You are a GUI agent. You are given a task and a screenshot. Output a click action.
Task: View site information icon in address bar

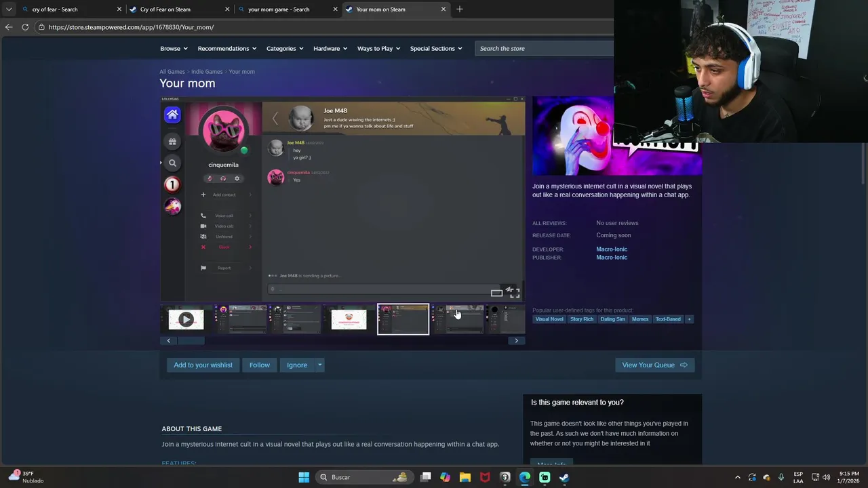pyautogui.click(x=41, y=27)
